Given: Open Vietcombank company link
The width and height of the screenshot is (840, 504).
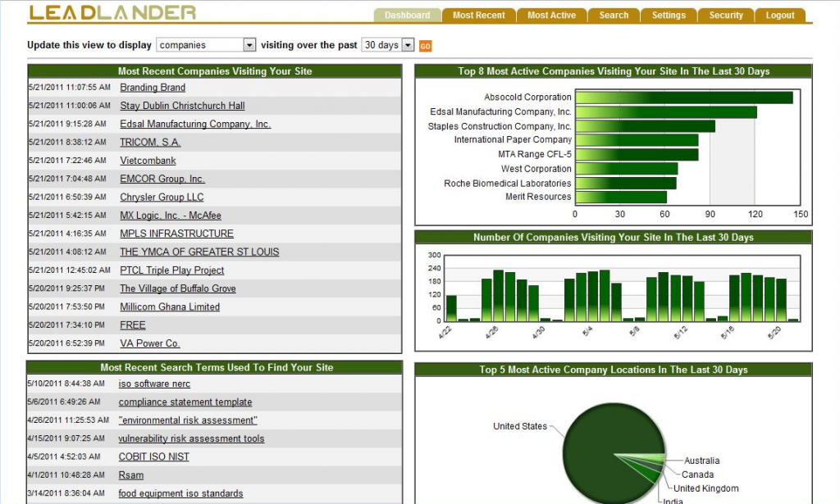Looking at the screenshot, I should (148, 161).
